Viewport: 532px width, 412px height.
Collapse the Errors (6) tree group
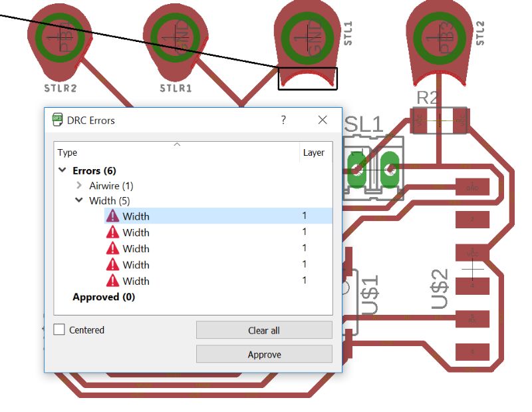(x=62, y=170)
